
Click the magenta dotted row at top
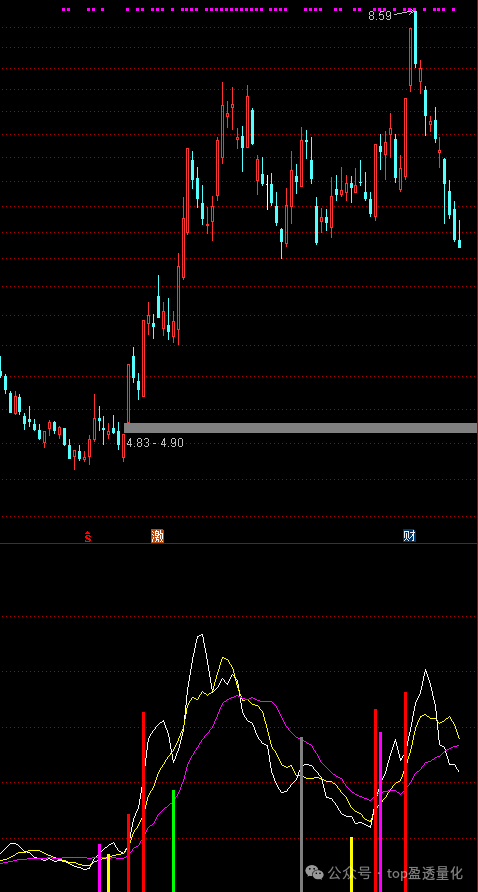pyautogui.click(x=259, y=10)
